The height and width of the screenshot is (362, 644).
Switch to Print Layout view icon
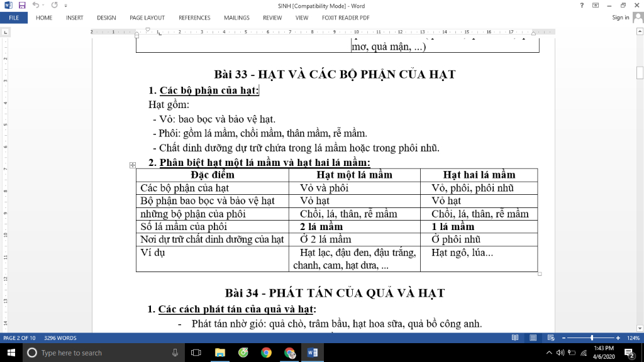tap(533, 337)
